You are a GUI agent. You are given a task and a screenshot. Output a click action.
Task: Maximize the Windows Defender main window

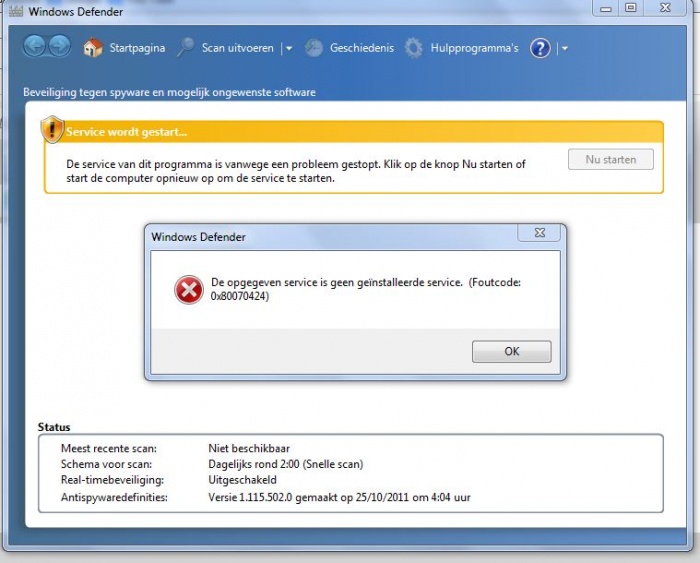pos(631,8)
